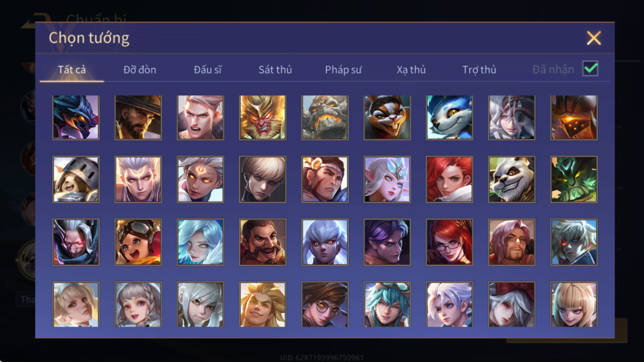Switch to the Đấu sĩ tab
This screenshot has width=644, height=362.
pos(208,70)
